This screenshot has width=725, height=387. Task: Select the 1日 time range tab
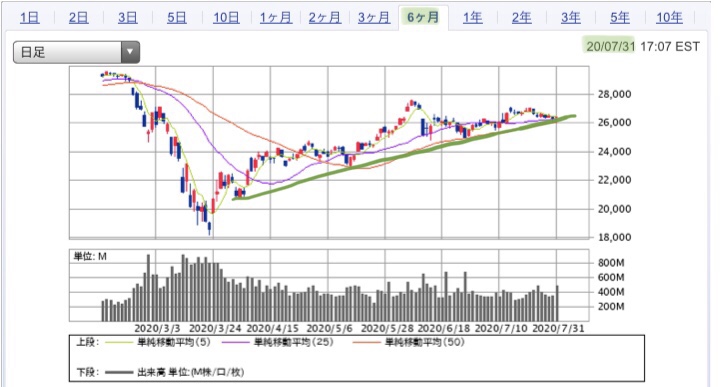pos(30,18)
